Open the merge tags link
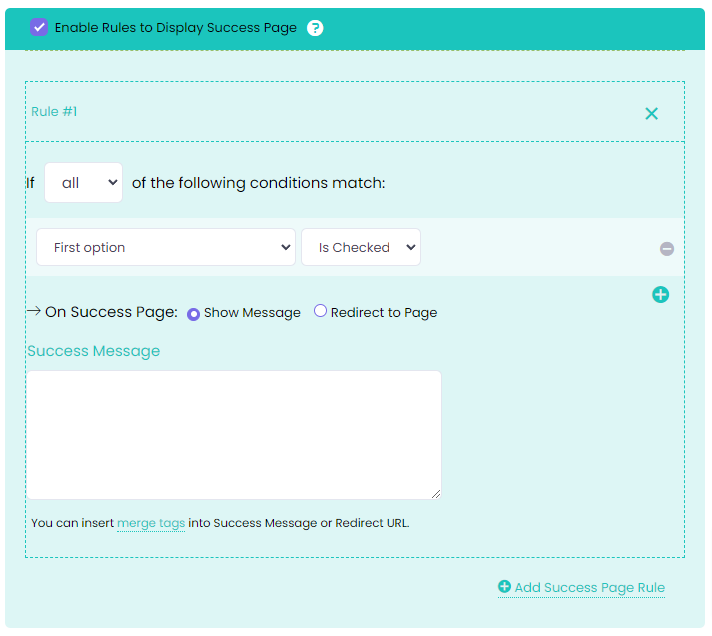This screenshot has height=636, width=712. [x=151, y=523]
